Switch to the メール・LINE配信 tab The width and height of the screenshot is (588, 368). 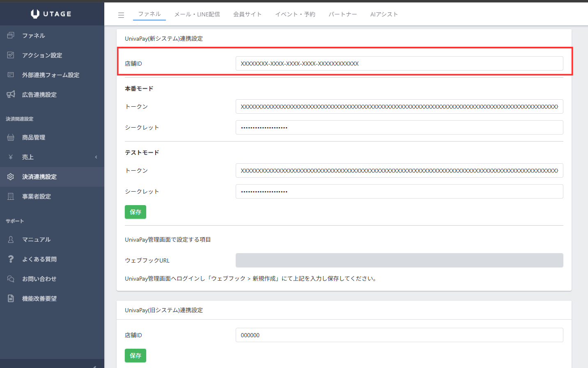click(x=197, y=14)
